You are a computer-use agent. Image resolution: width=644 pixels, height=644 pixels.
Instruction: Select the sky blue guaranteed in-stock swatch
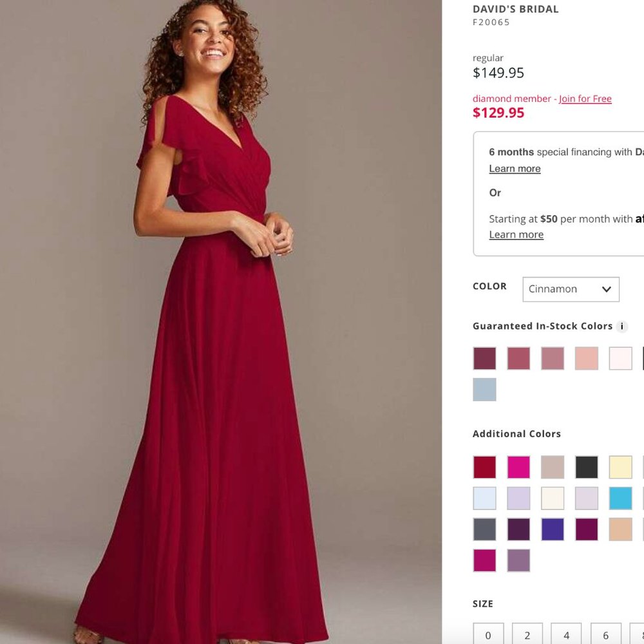[484, 390]
